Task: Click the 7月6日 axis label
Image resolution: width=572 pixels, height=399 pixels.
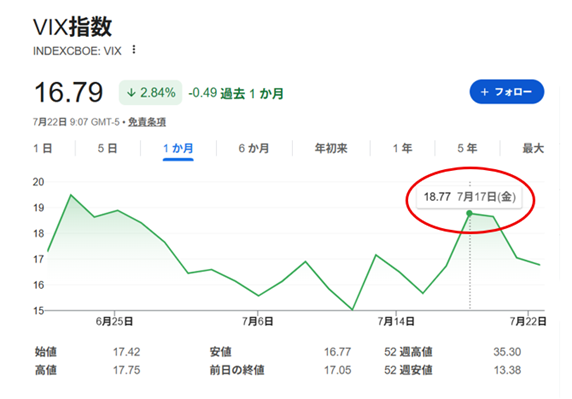Action: (x=258, y=321)
